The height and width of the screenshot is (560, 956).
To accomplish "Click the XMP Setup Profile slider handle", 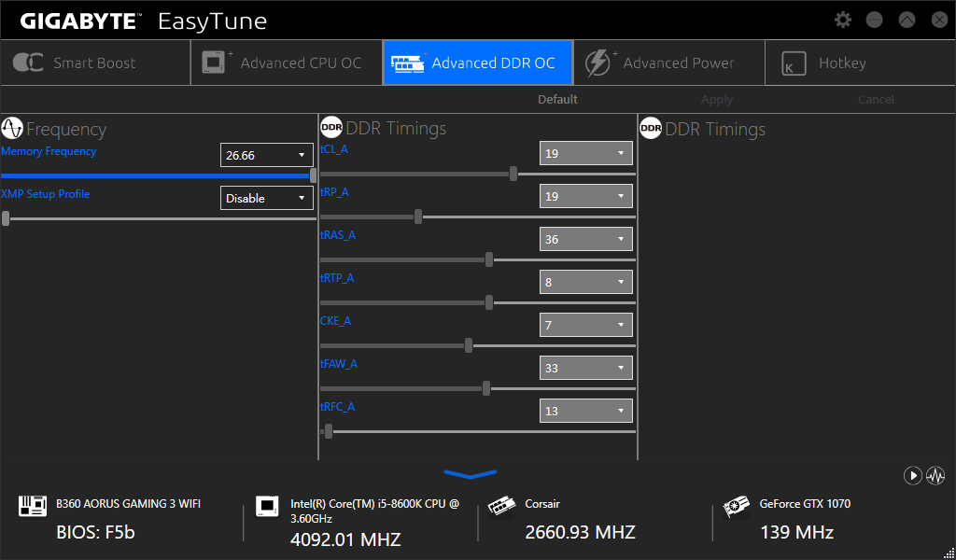I will coord(6,218).
